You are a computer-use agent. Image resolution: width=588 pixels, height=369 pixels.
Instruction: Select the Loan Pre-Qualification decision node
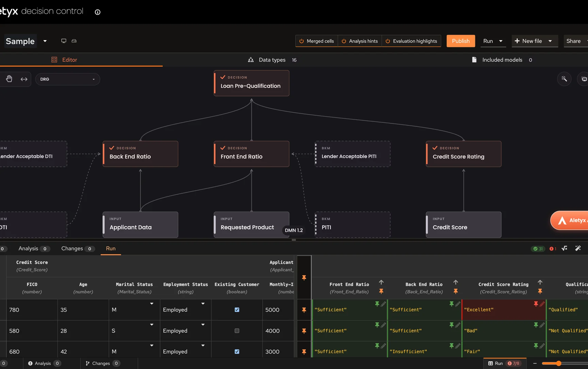coord(251,83)
